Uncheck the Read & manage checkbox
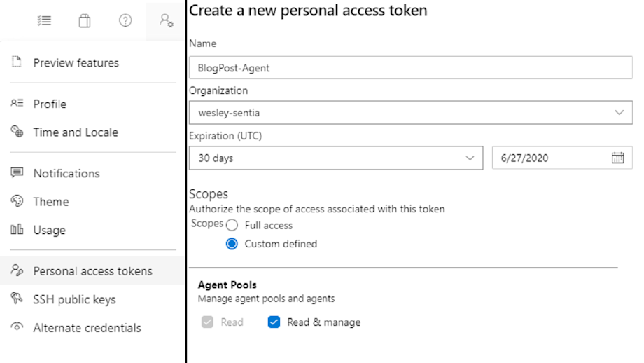Screen dimensions: 644x363 pyautogui.click(x=274, y=322)
